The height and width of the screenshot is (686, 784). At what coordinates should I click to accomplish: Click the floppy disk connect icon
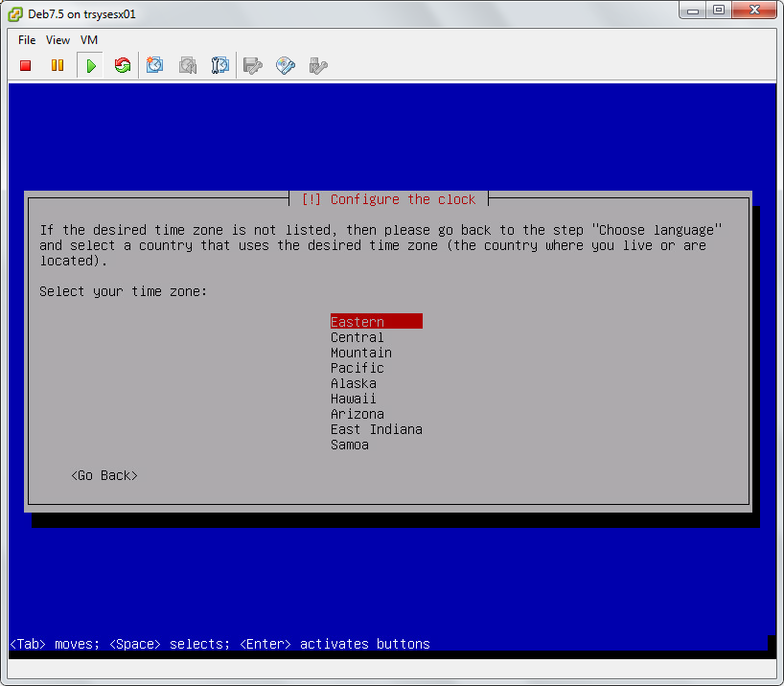(x=252, y=65)
